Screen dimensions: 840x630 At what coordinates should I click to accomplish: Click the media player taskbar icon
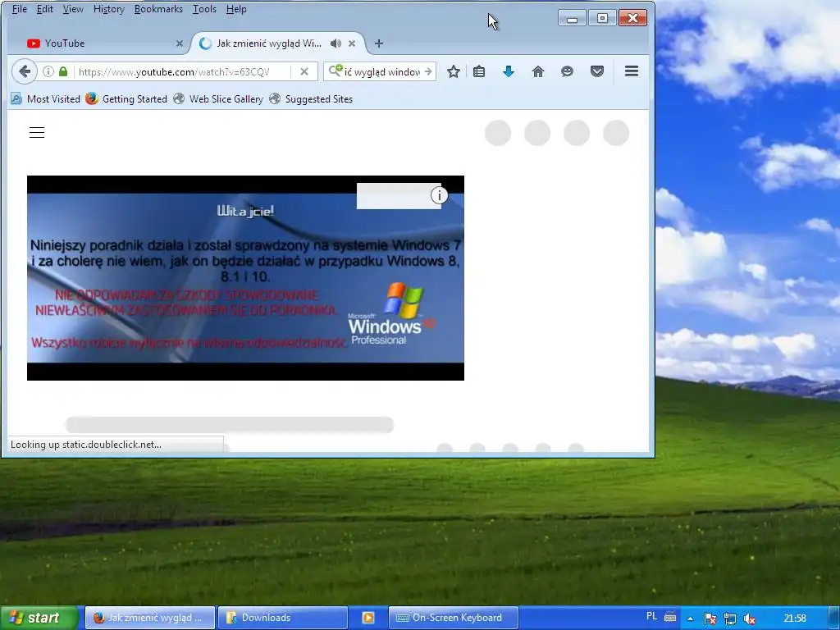point(368,618)
